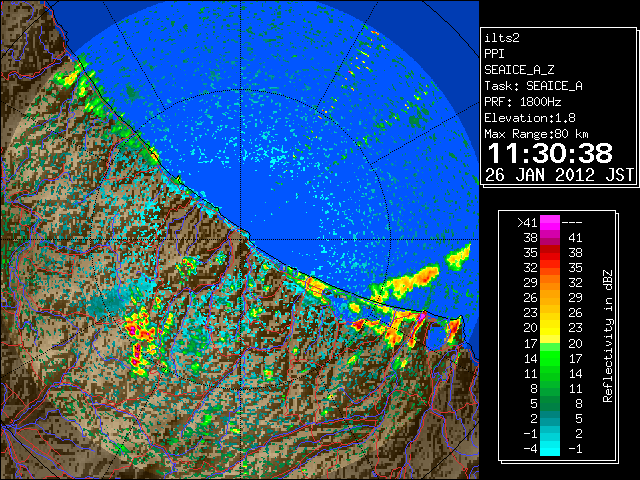Click the green swatch beside left-column '11'

pyautogui.click(x=550, y=373)
